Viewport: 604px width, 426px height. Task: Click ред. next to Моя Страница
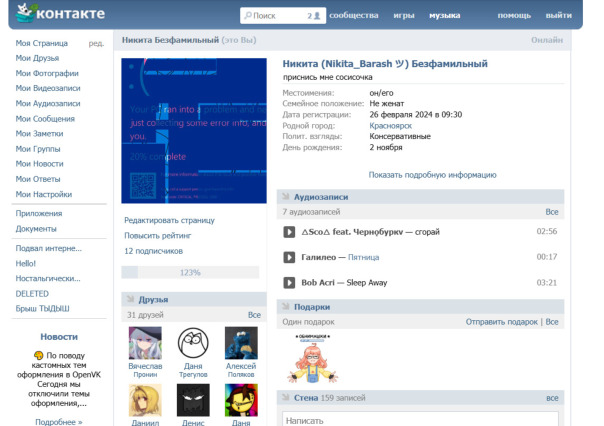[96, 43]
